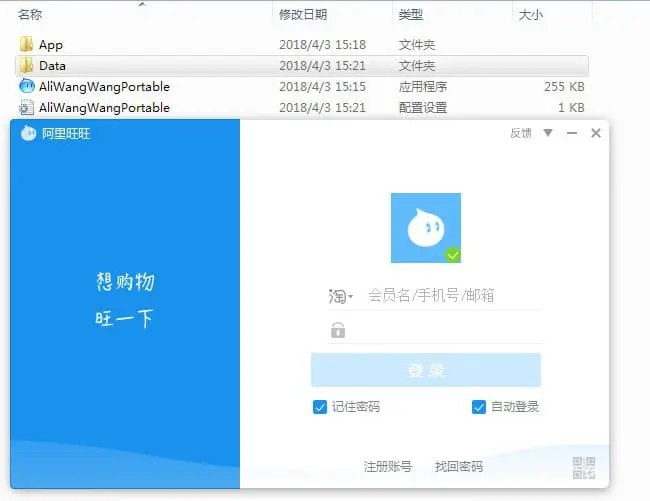Viewport: 650px width, 501px height.
Task: Select date 2018/4/3 15:18 of App folder
Action: [x=323, y=44]
